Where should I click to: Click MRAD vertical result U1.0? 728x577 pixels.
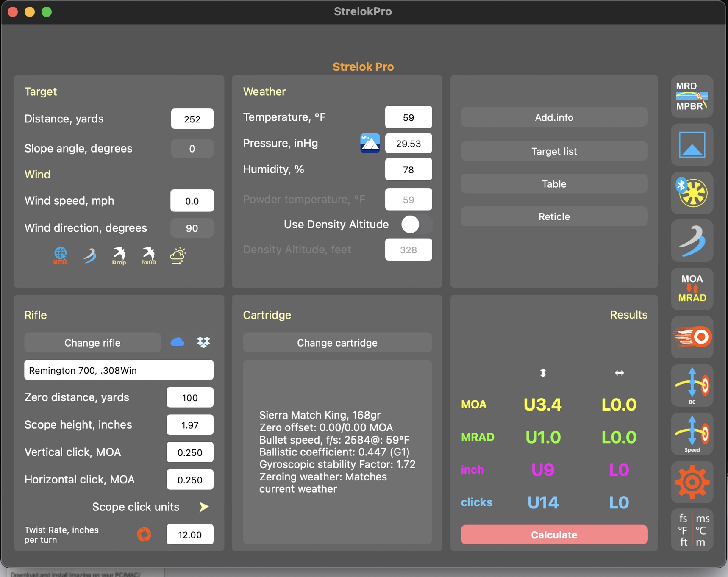pos(543,437)
